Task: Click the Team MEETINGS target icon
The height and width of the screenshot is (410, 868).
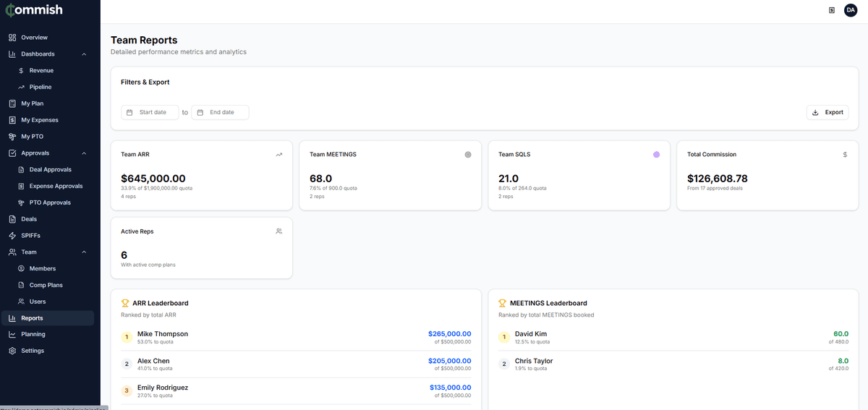Action: (x=468, y=155)
